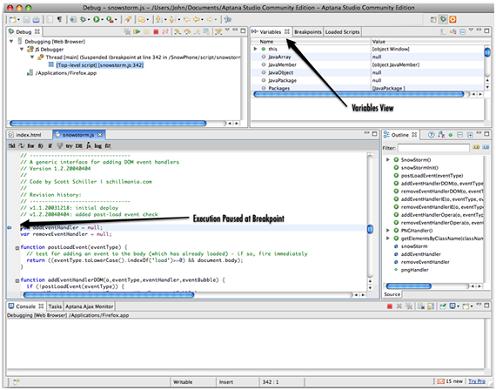The height and width of the screenshot is (390, 496).
Task: Switch to the Variables tab
Action: pos(270,32)
